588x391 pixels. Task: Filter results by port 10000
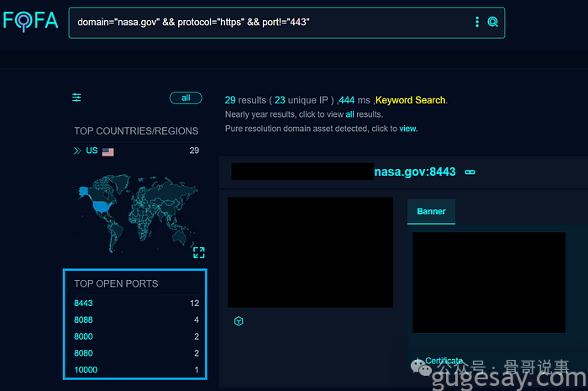pyautogui.click(x=86, y=370)
